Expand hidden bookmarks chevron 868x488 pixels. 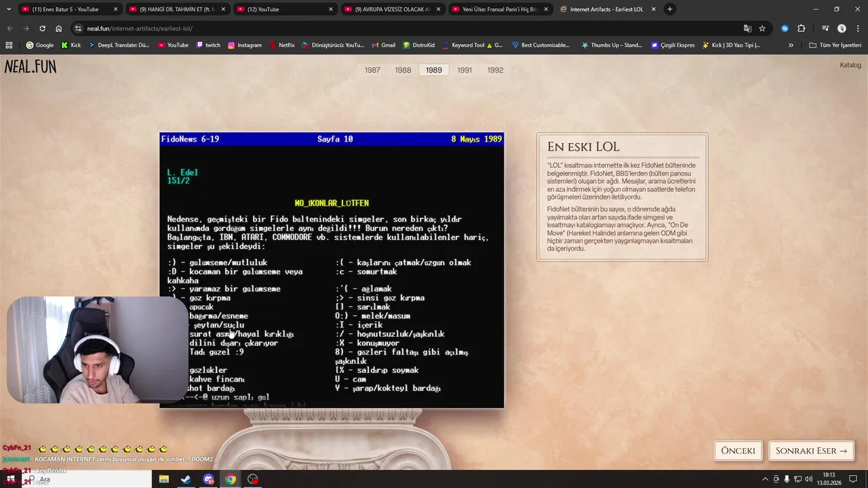(791, 45)
